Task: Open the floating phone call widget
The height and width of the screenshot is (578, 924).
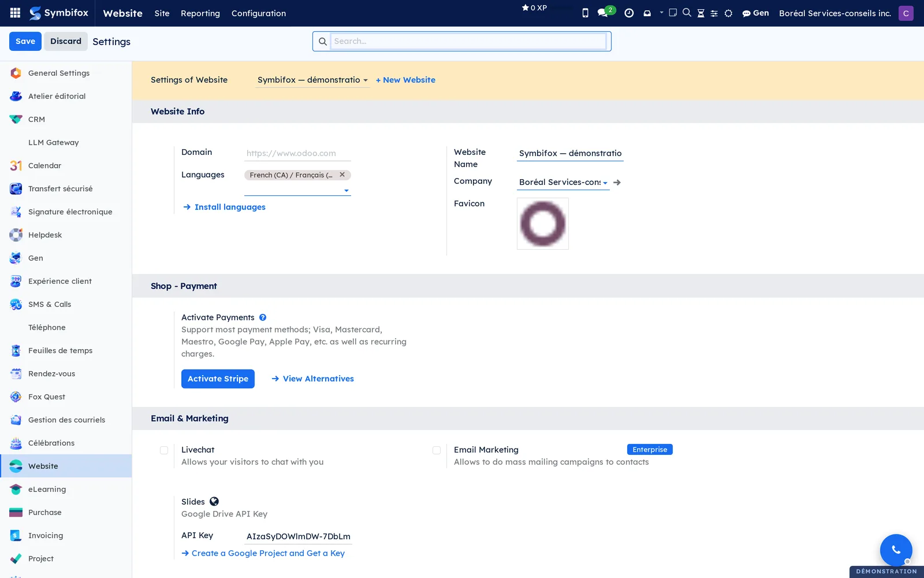Action: point(896,550)
